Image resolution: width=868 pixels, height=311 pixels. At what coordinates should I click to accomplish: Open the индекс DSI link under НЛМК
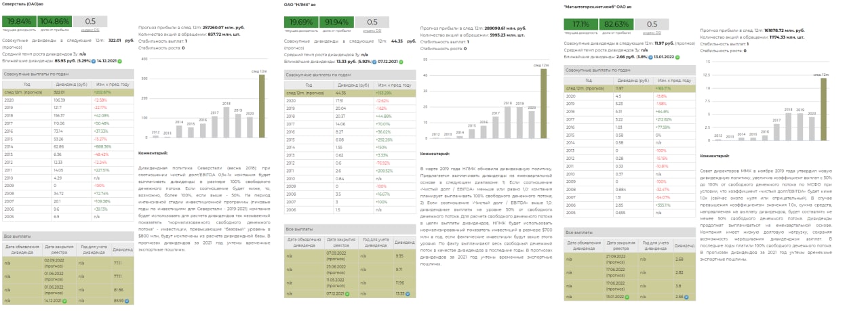(x=372, y=32)
